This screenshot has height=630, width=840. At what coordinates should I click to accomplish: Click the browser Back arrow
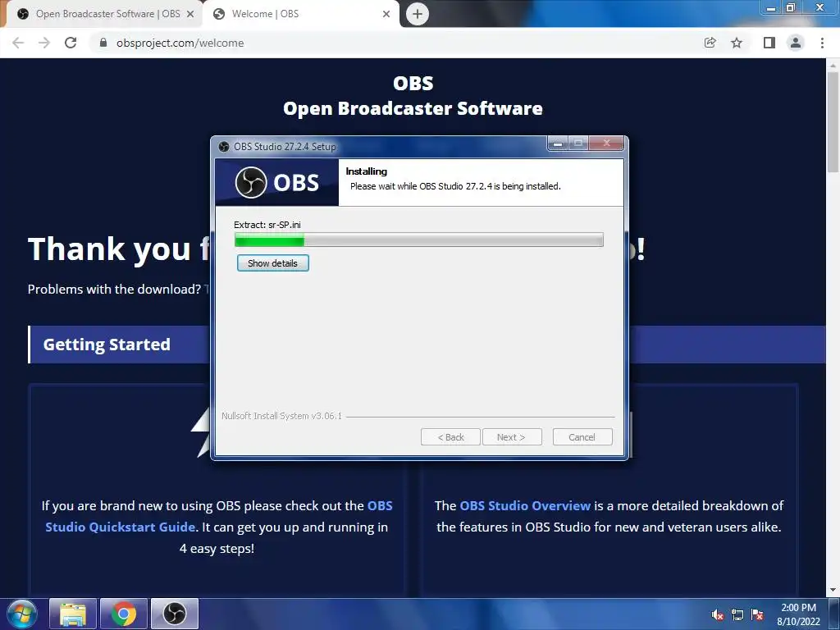(18, 43)
